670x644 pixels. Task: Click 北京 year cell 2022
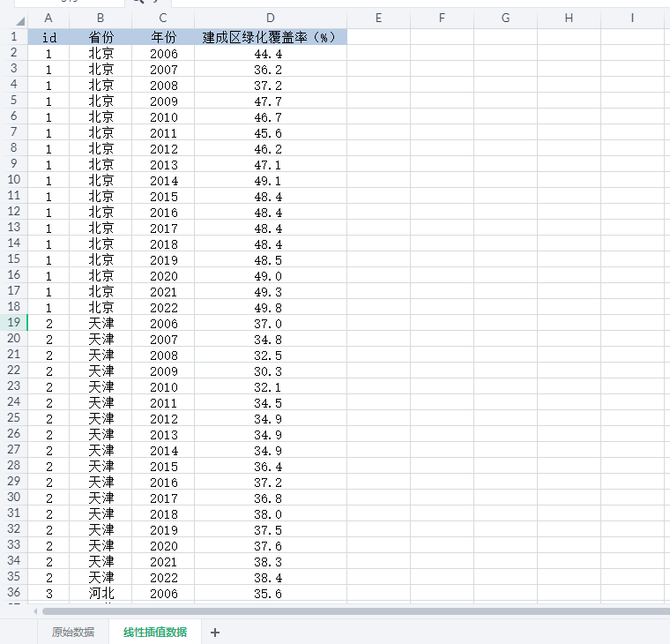(163, 308)
